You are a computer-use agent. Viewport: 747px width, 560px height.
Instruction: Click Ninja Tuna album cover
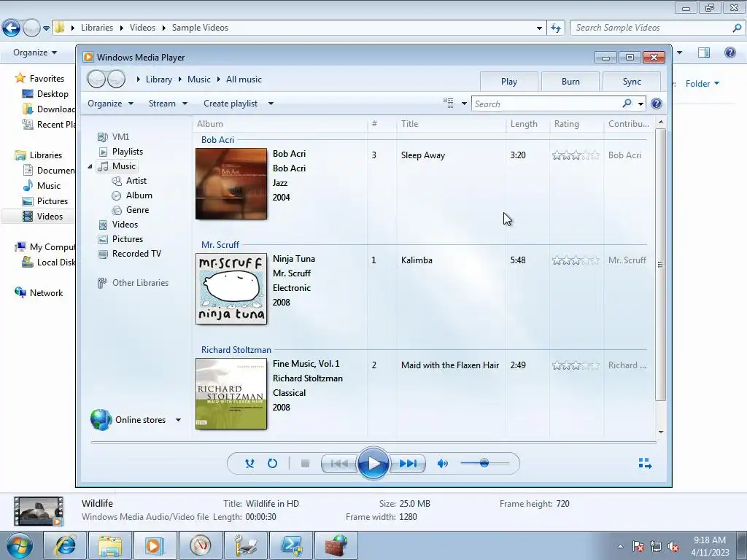231,289
